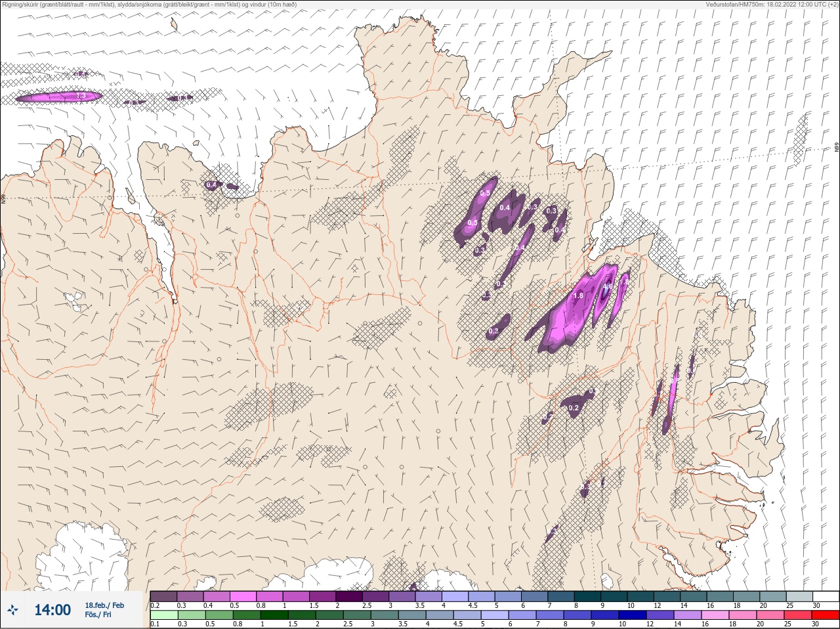840x629 pixels.
Task: Select the first dark mauve swatch of upper legend
Action: click(x=163, y=596)
